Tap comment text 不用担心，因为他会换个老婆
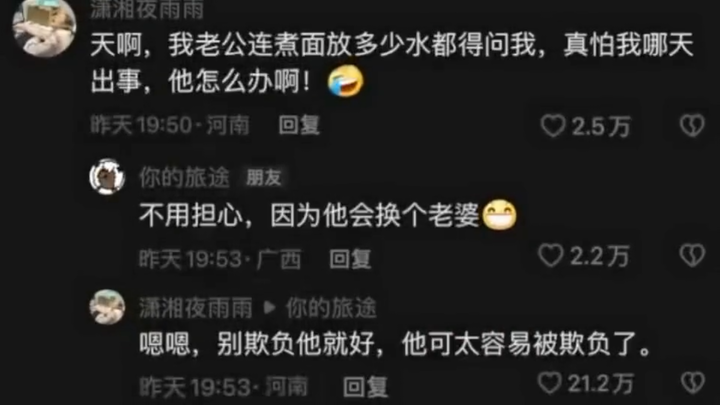The image size is (720, 405). tap(309, 215)
